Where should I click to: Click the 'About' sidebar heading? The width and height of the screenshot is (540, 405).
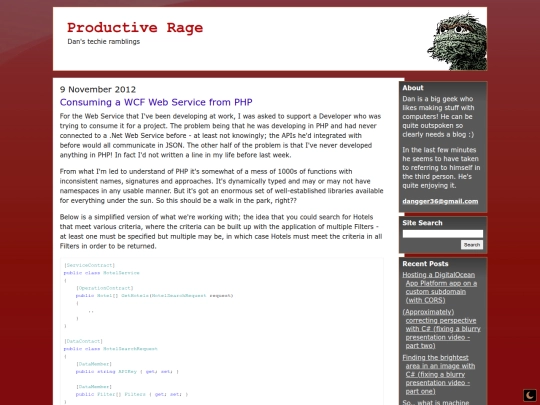[x=413, y=88]
